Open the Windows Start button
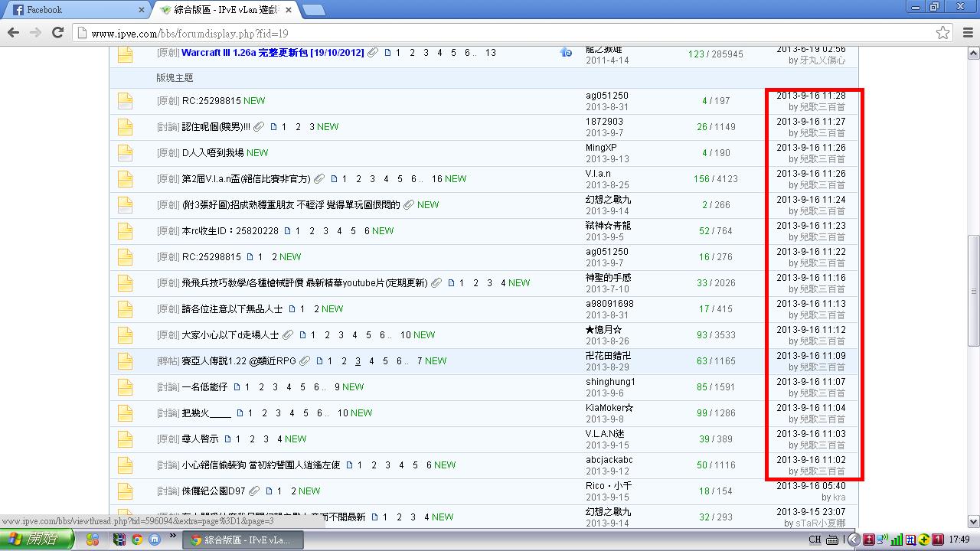This screenshot has height=551, width=980. (x=37, y=540)
